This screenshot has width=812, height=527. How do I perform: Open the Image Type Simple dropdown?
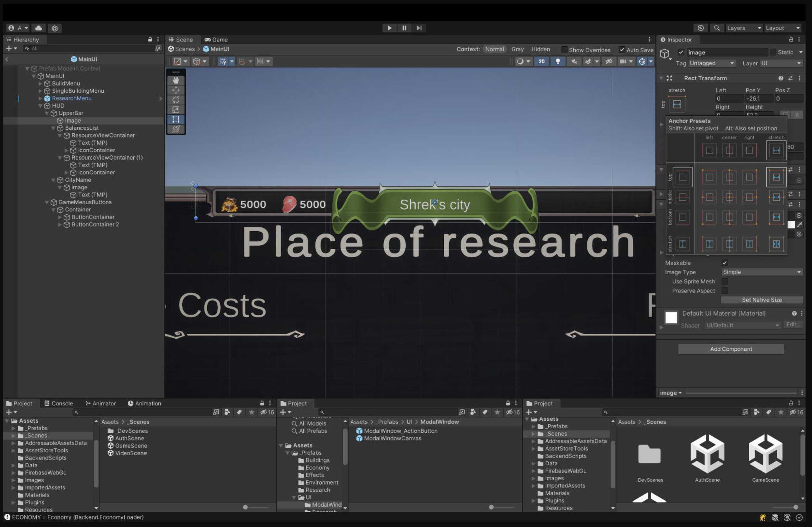(761, 272)
